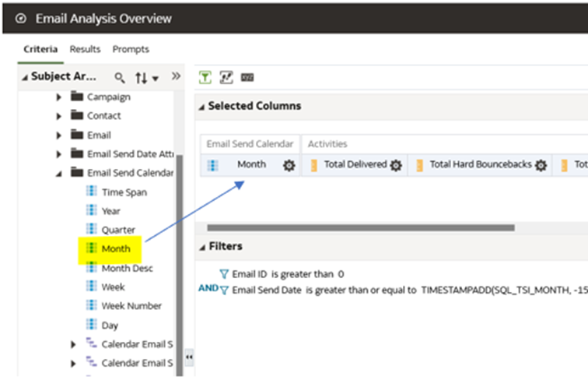588x380 pixels.
Task: Open the Total Hard Bouncebacks gear options
Action: click(x=541, y=165)
